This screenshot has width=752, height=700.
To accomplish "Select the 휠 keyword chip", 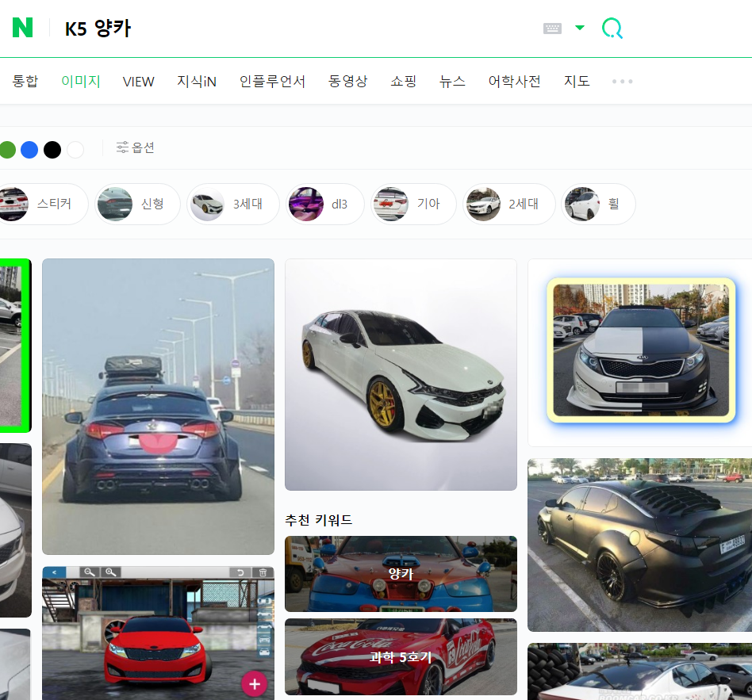I will tap(598, 204).
